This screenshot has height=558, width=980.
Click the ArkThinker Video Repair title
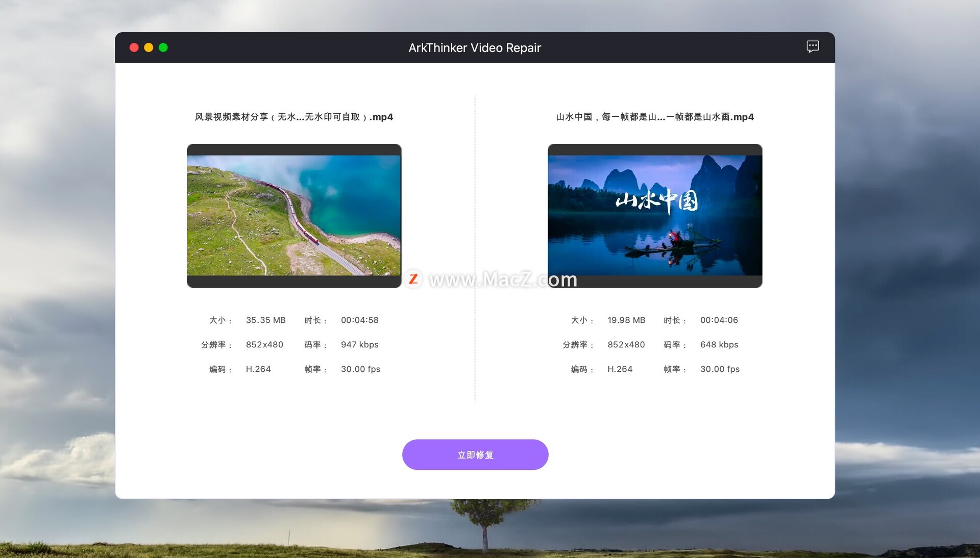tap(474, 48)
